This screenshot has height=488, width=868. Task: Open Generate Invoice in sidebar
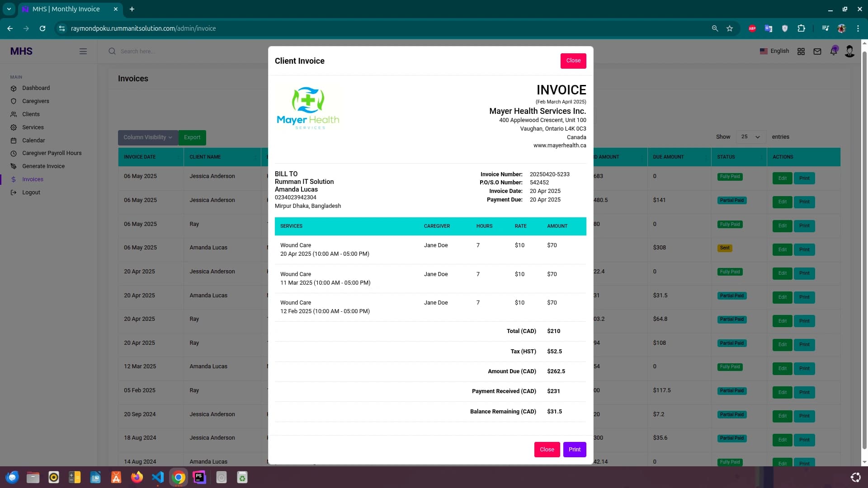pos(43,166)
